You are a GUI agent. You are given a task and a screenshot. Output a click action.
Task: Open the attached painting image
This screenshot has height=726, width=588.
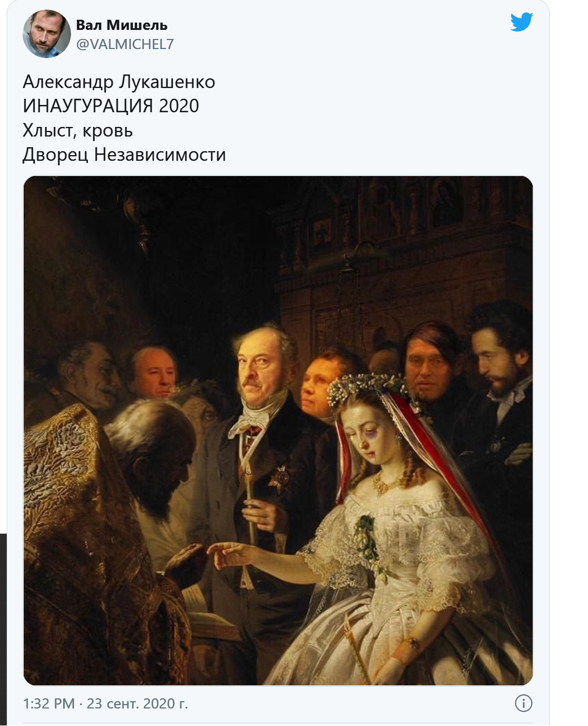pos(278,430)
